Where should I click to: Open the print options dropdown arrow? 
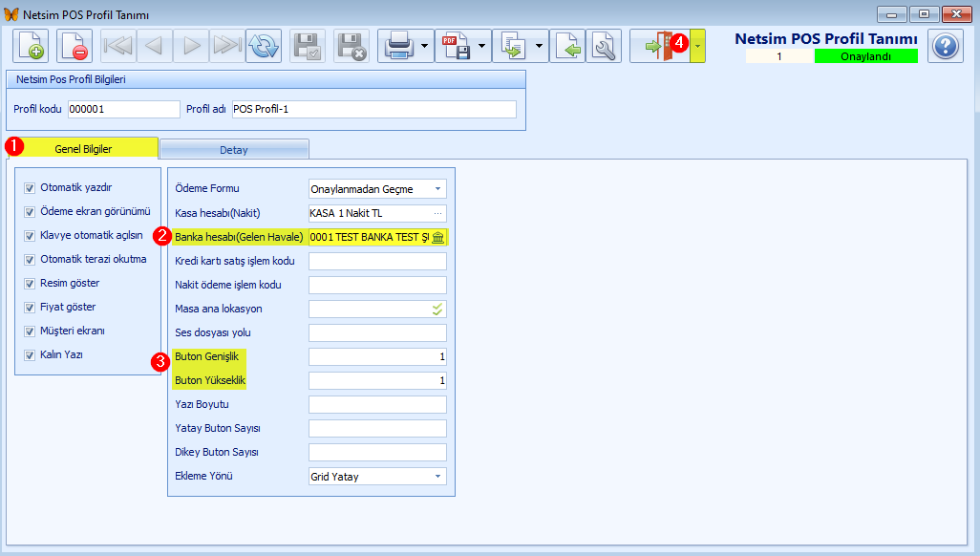pyautogui.click(x=423, y=46)
